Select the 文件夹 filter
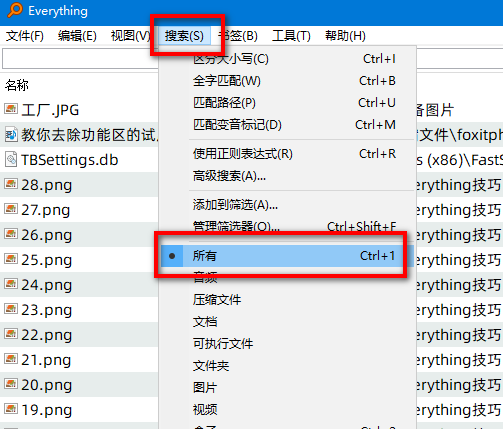 pyautogui.click(x=287, y=366)
